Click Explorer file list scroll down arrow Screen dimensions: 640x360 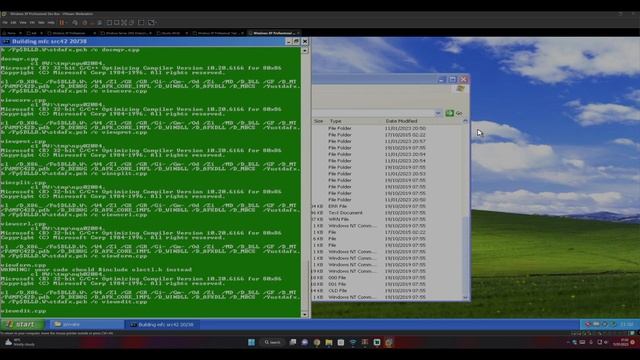pos(465,298)
